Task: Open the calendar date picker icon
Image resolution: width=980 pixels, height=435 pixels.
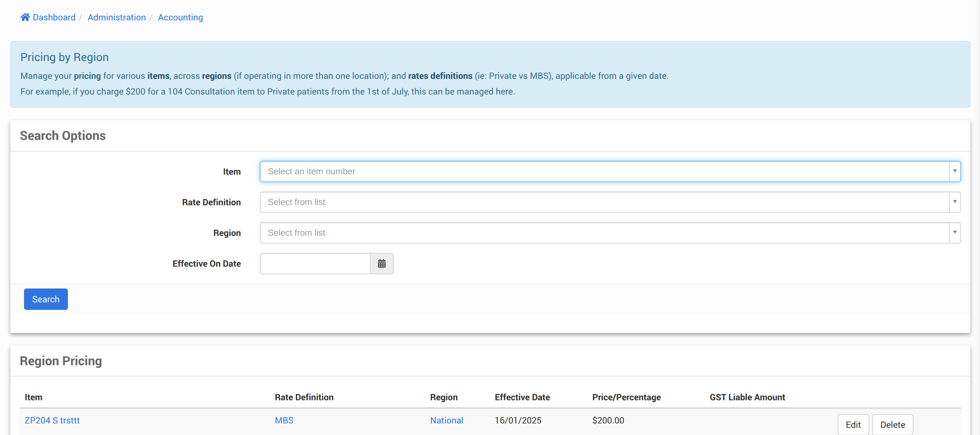Action: pos(381,264)
